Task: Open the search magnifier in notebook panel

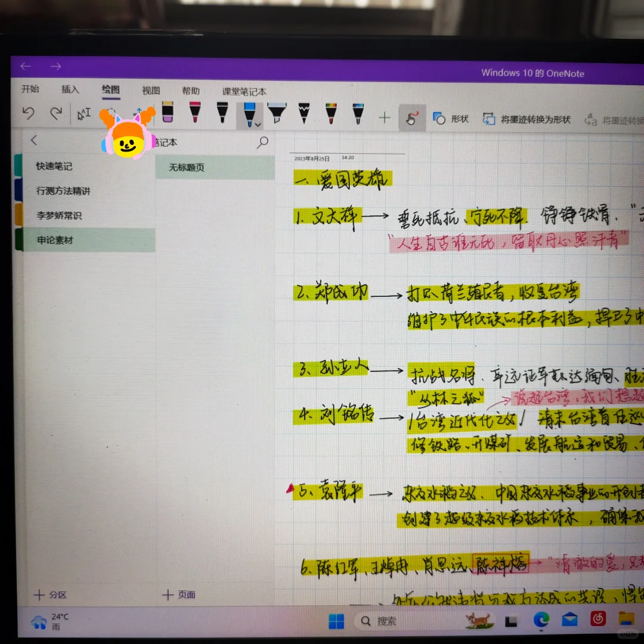Action: (262, 143)
